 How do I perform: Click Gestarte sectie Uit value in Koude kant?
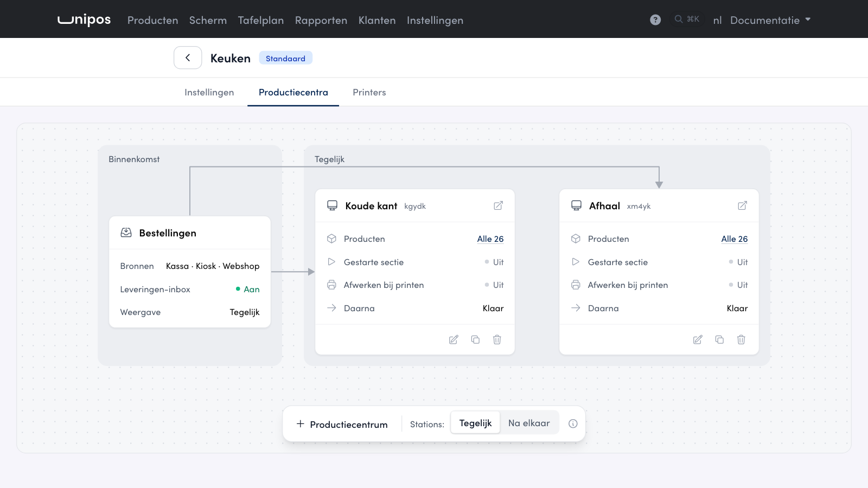click(x=494, y=262)
